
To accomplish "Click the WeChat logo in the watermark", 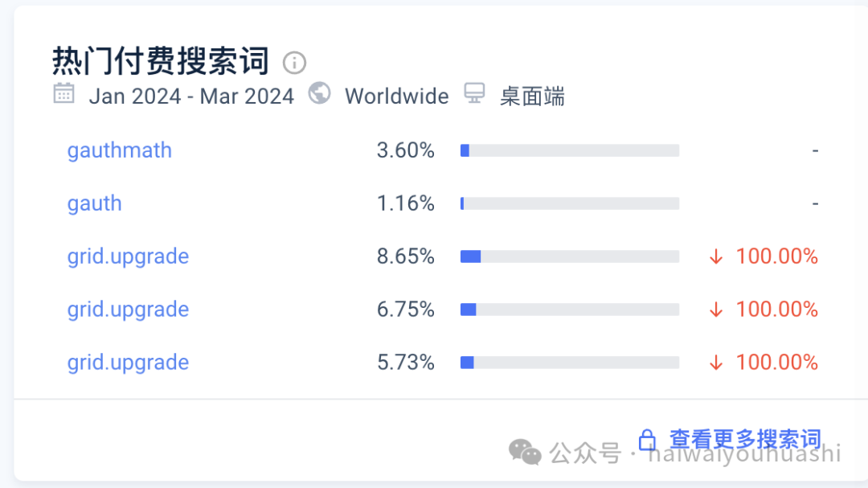I will pos(526,452).
